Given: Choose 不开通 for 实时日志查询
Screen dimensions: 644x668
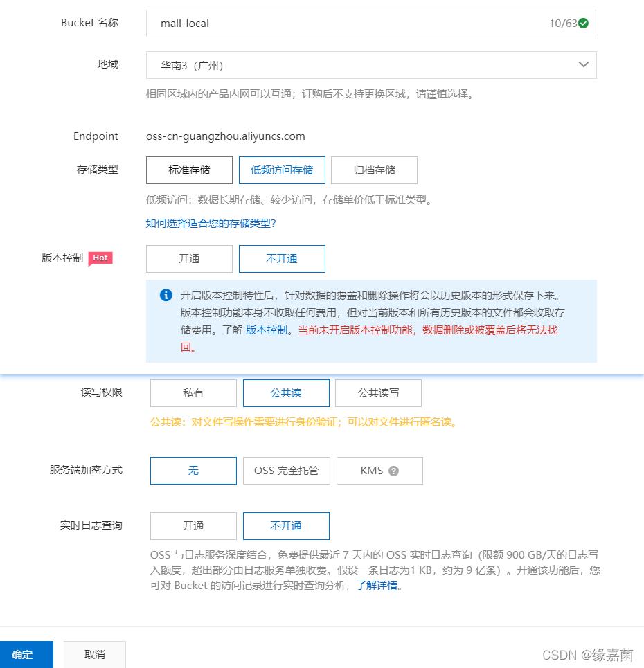Looking at the screenshot, I should tap(286, 526).
